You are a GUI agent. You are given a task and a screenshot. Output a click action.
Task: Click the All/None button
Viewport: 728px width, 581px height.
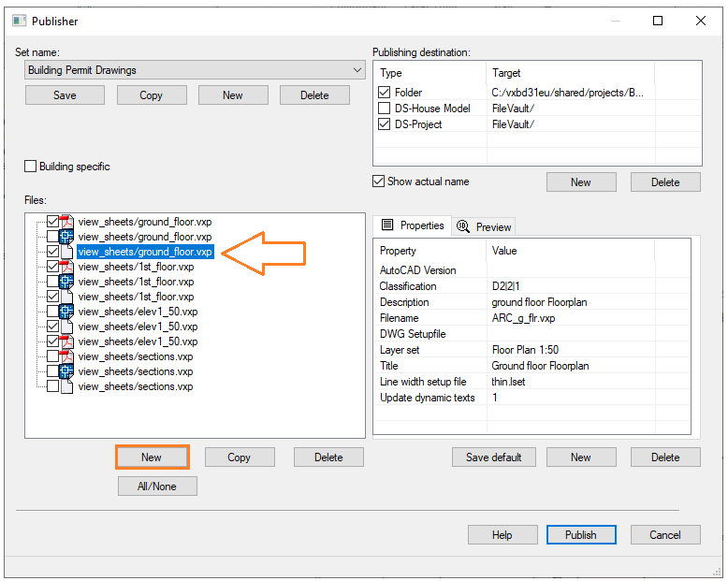(x=157, y=486)
